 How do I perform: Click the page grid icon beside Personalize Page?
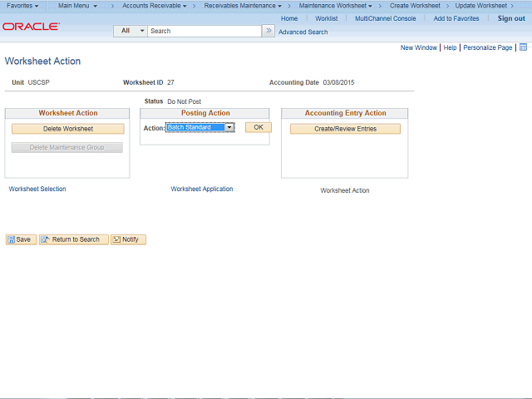click(x=523, y=47)
